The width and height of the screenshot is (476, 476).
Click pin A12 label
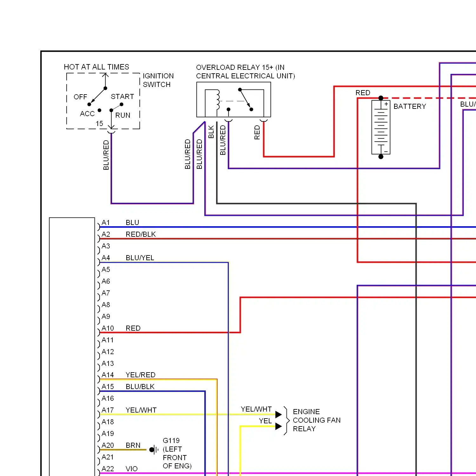pos(108,352)
